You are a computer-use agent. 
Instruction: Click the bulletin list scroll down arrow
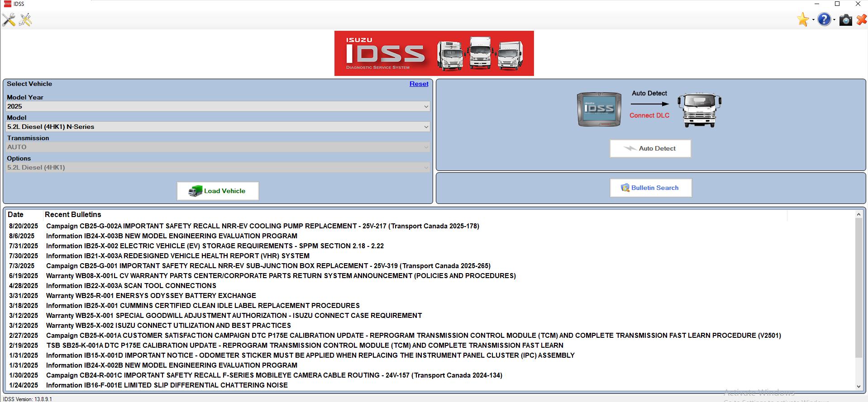pyautogui.click(x=858, y=387)
